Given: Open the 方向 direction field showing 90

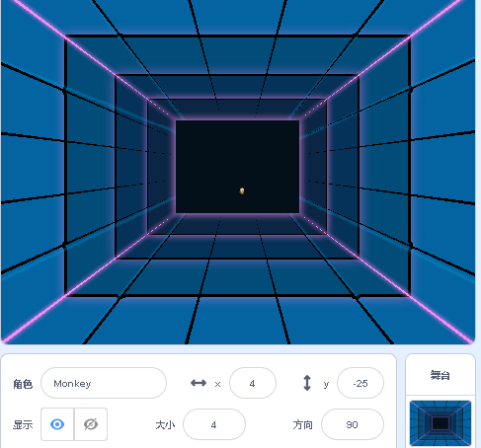Looking at the screenshot, I should pos(353,424).
